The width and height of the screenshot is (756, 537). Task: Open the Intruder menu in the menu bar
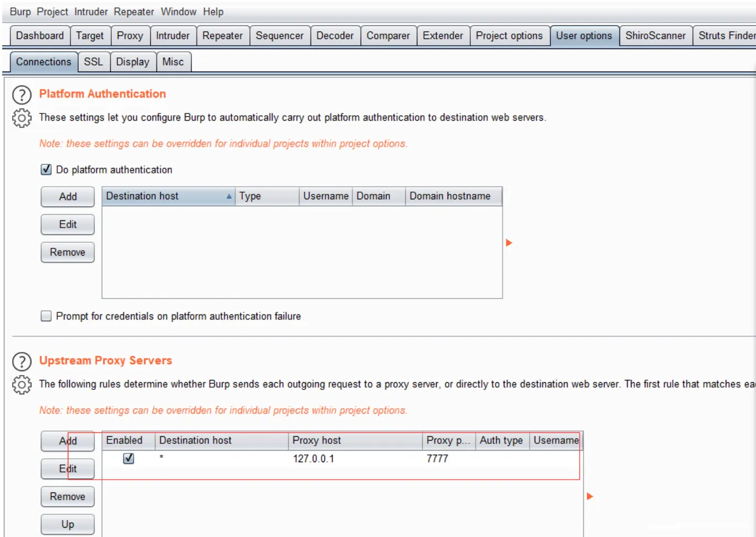click(x=91, y=12)
